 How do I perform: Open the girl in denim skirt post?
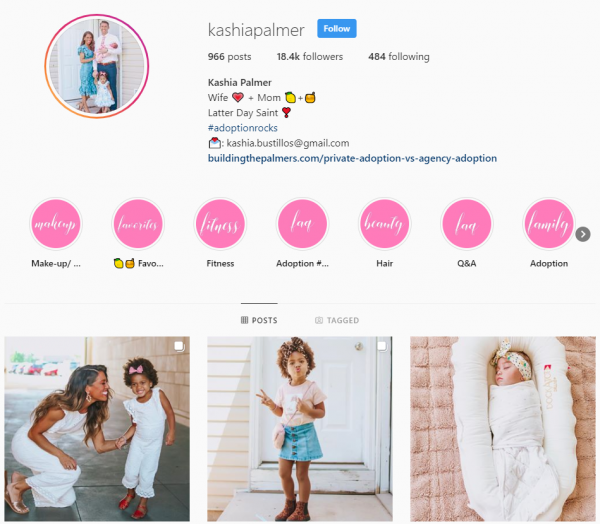point(300,429)
